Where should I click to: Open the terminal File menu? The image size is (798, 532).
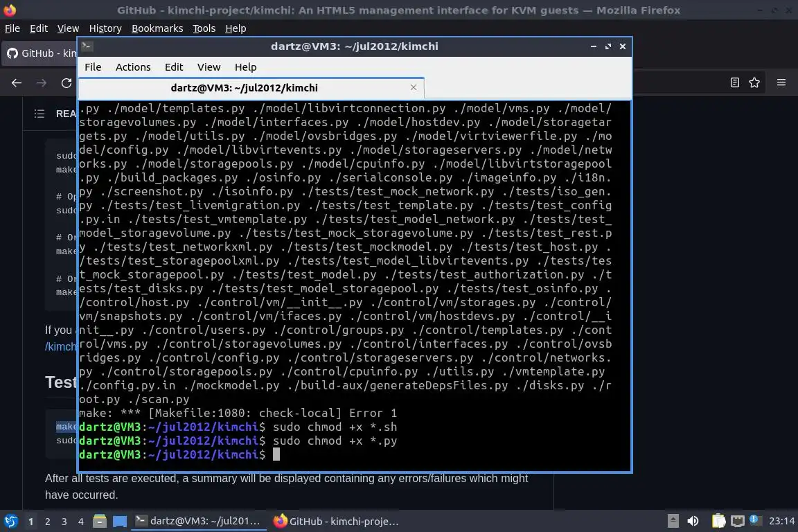click(93, 67)
